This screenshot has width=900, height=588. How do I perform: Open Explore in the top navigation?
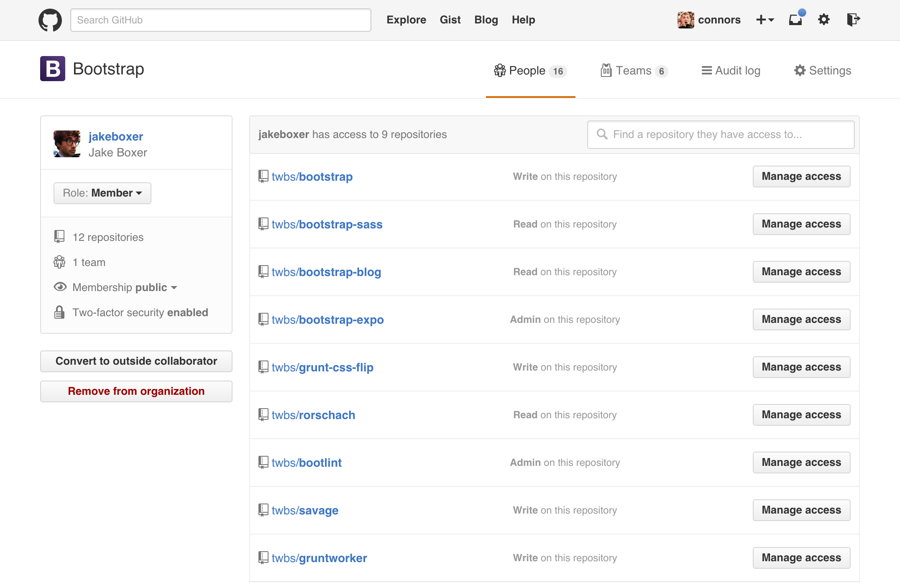(406, 20)
